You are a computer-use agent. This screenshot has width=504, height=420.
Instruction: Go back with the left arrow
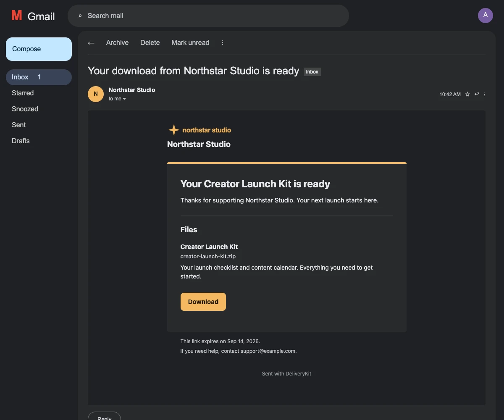(x=91, y=43)
